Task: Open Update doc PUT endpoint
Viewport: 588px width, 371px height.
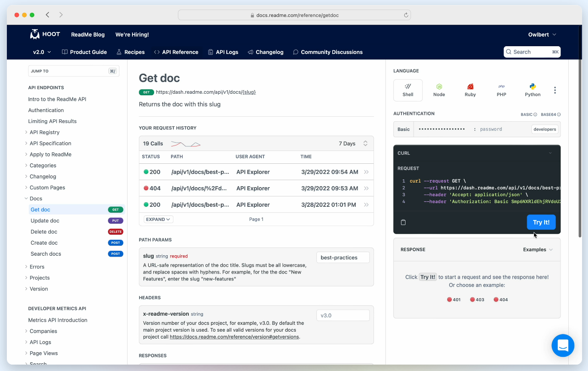Action: (x=76, y=220)
